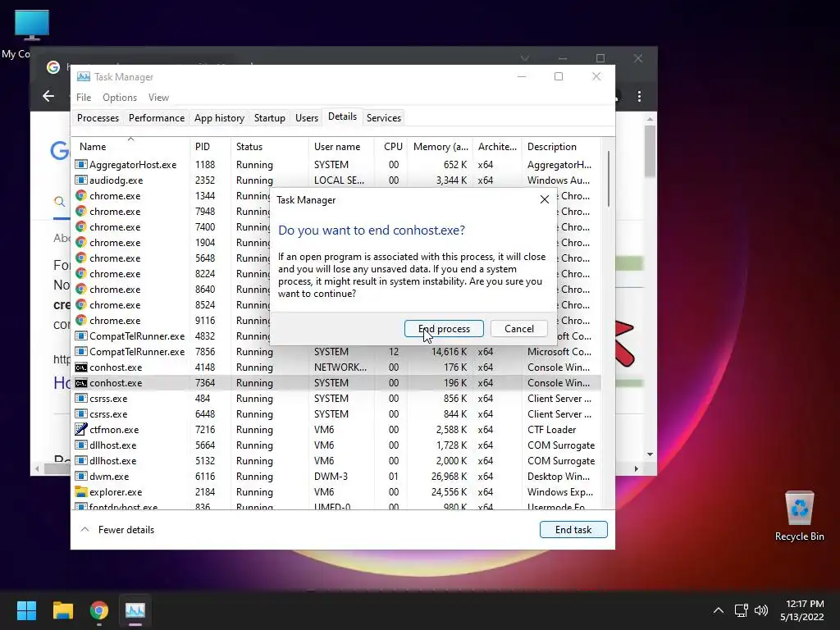Select the audiodg.exe process icon
The width and height of the screenshot is (840, 630).
point(81,180)
